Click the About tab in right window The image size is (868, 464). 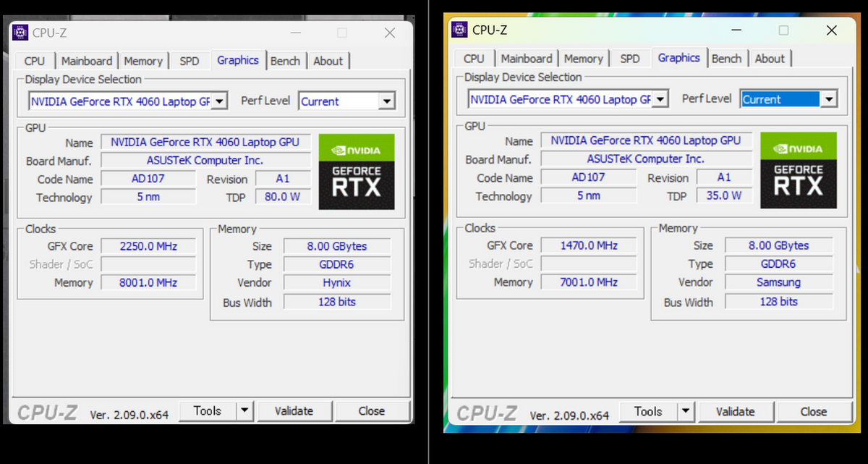(770, 58)
